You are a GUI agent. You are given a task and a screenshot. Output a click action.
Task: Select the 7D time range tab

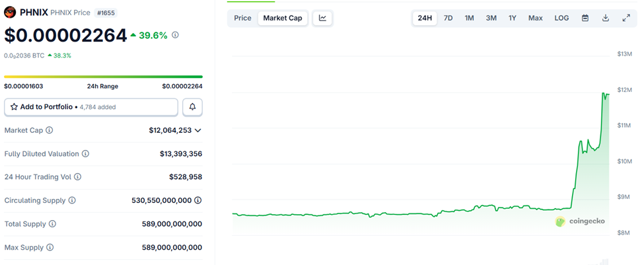pos(448,18)
